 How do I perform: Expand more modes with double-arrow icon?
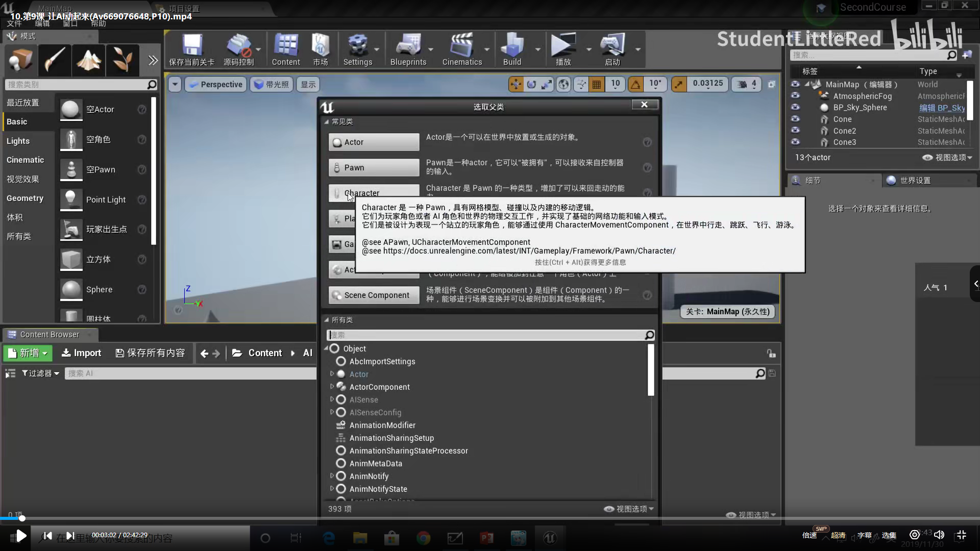pyautogui.click(x=153, y=60)
